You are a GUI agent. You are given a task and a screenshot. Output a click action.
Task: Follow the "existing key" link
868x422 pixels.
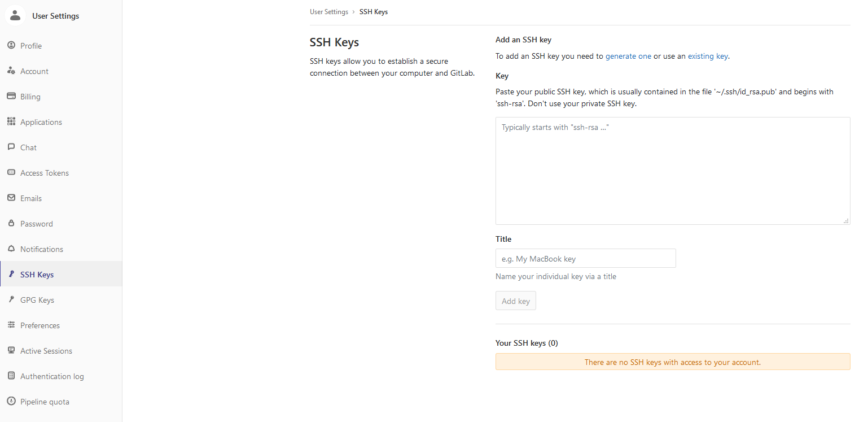(708, 56)
